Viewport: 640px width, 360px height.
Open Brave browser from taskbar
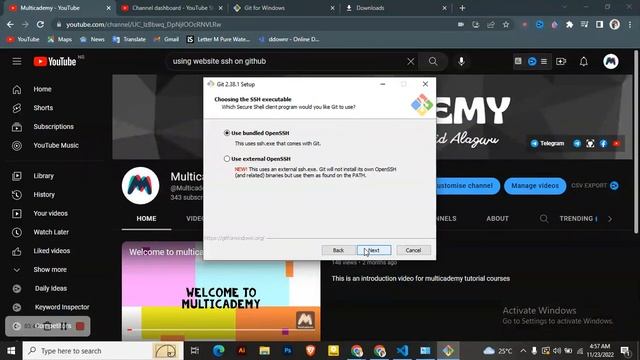pos(310,351)
